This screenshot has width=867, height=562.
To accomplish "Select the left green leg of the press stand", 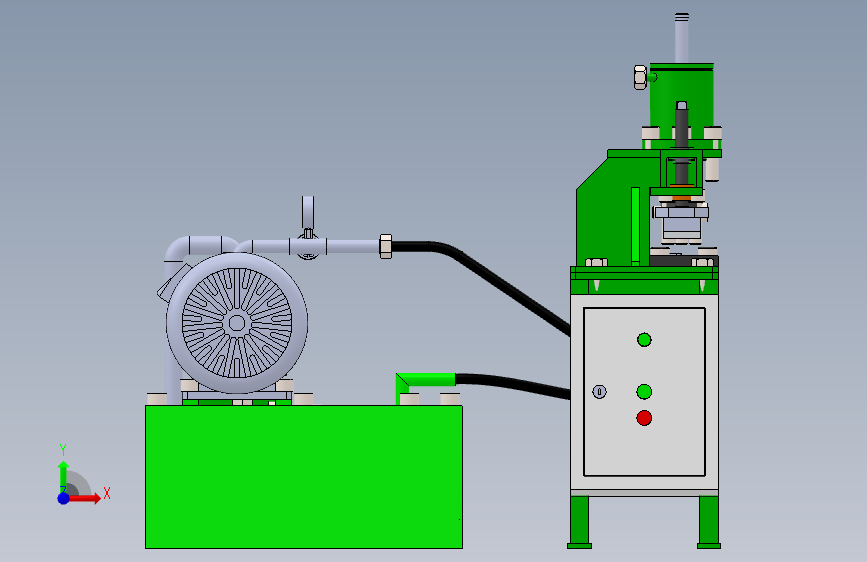I will (x=579, y=521).
